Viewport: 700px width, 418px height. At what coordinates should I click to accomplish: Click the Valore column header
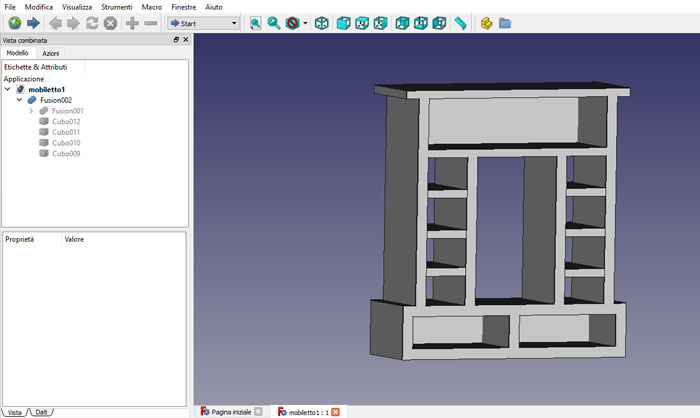pyautogui.click(x=74, y=239)
